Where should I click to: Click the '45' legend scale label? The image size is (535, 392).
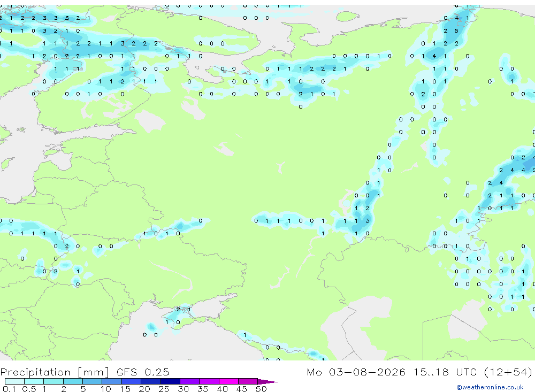pos(242,389)
